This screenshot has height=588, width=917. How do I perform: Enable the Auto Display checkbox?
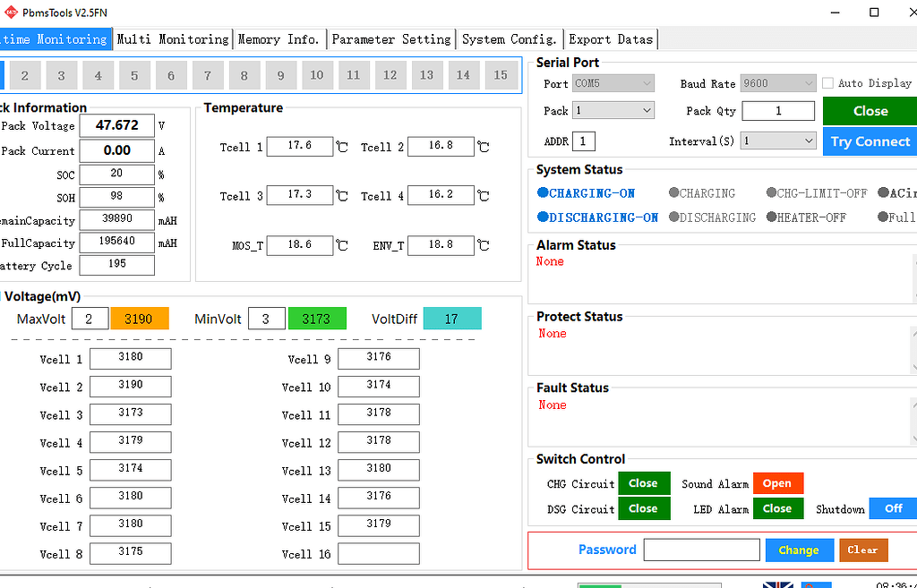828,83
